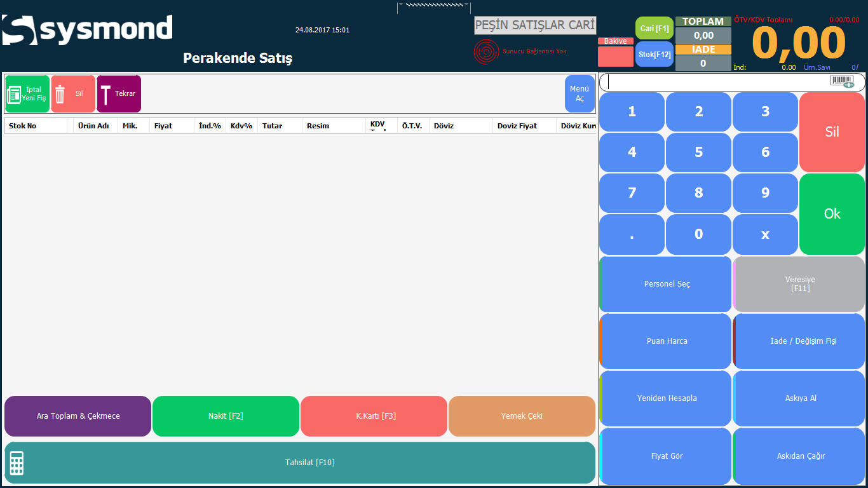Image resolution: width=868 pixels, height=488 pixels.
Task: Choose K.Kartı [F3] card payment
Action: 374,416
